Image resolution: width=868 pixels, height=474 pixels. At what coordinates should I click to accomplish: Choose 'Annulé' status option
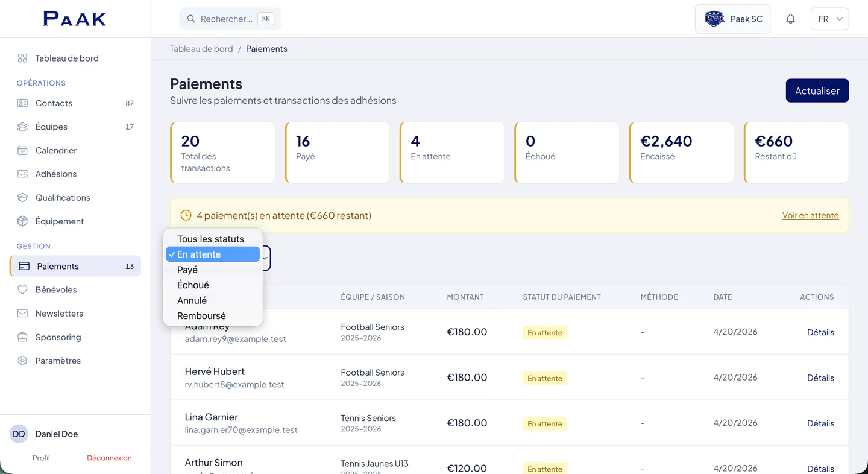[x=213, y=300]
